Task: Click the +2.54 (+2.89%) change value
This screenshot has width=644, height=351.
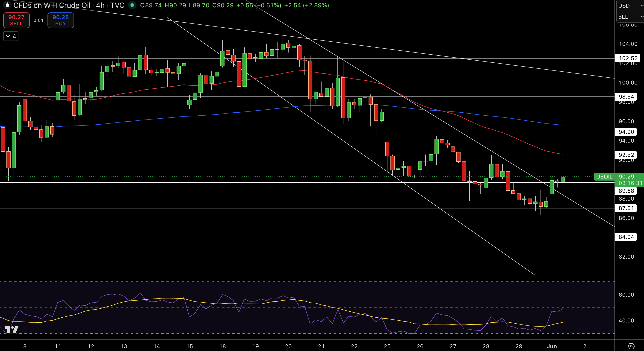Action: click(x=307, y=5)
